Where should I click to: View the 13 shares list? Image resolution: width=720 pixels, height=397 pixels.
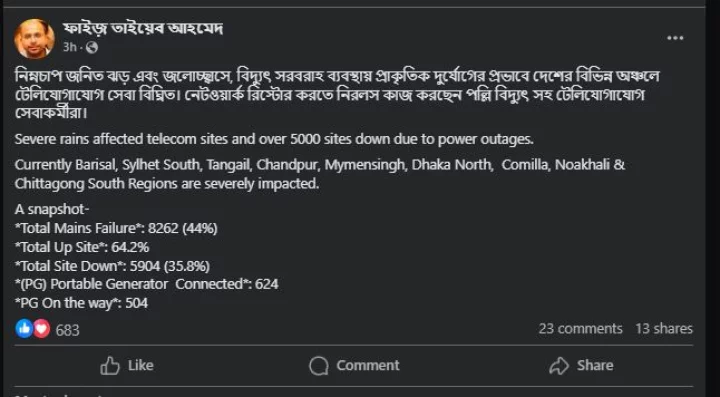[x=664, y=329]
